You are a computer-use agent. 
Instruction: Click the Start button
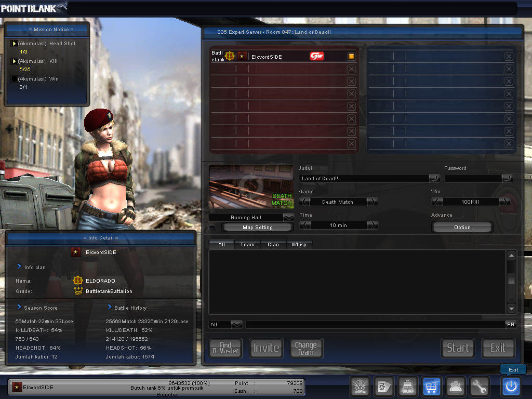458,348
